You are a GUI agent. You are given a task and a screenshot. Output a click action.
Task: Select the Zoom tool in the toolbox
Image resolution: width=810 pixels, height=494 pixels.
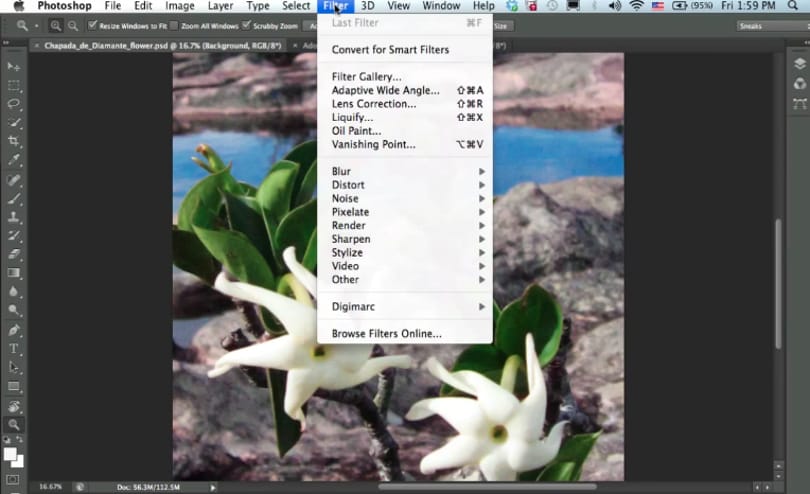pyautogui.click(x=13, y=425)
